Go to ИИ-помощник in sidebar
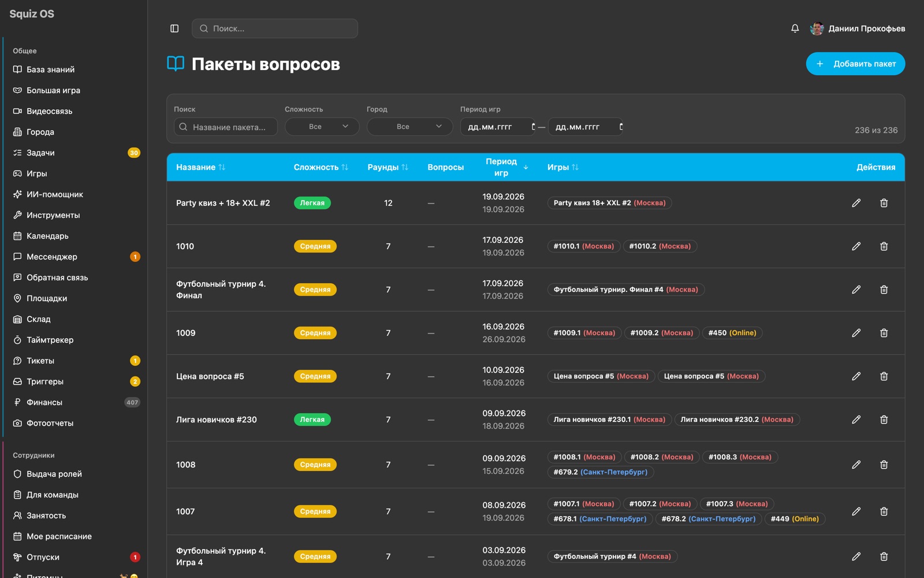Screen dimensions: 924x578 pos(55,194)
